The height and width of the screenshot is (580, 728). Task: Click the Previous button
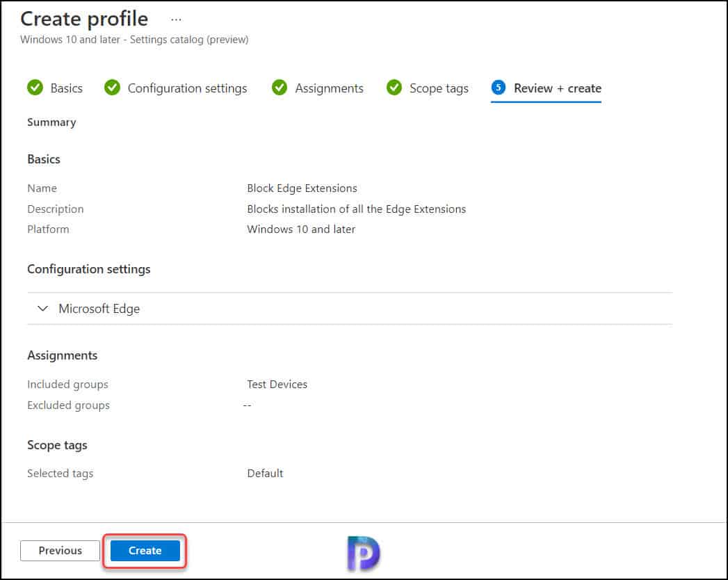(60, 550)
